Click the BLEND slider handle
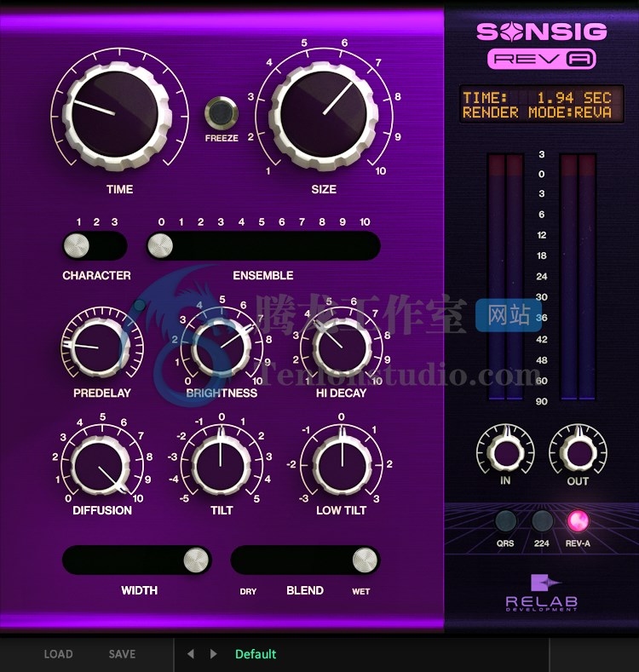 point(365,560)
